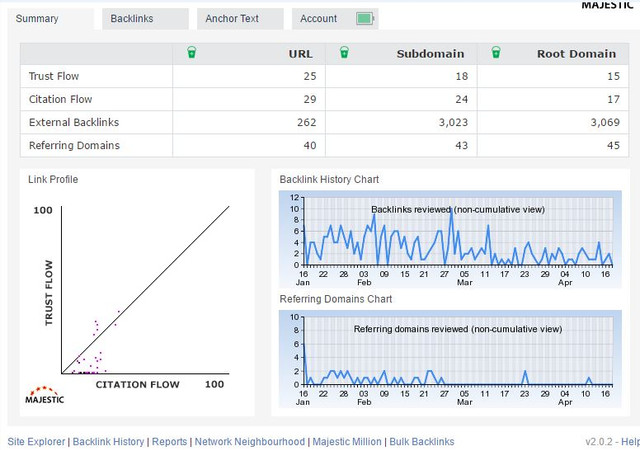This screenshot has width=640, height=450.
Task: Click the green bucket icon beside URL
Action: (x=191, y=52)
